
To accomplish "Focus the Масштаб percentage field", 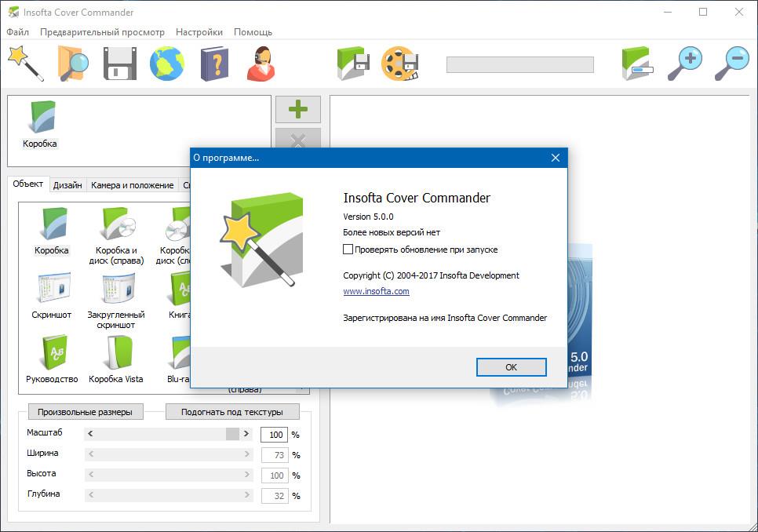I will [274, 435].
